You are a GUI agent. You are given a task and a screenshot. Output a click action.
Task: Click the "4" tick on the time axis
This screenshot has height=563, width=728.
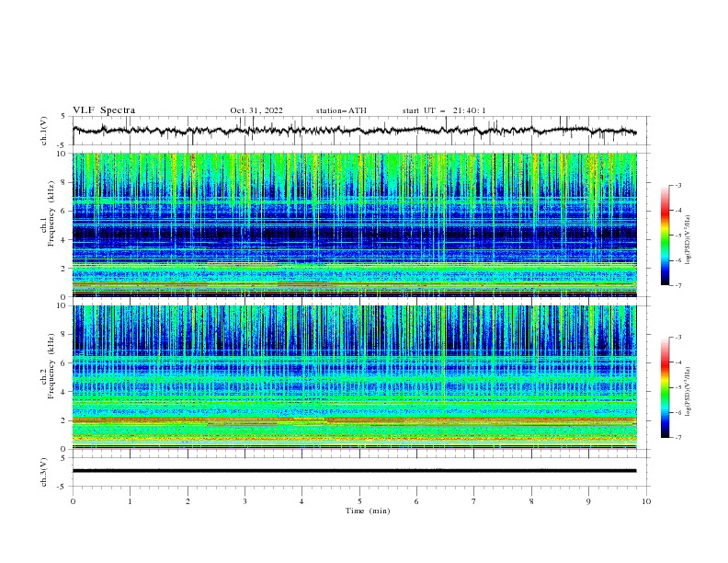(x=301, y=501)
